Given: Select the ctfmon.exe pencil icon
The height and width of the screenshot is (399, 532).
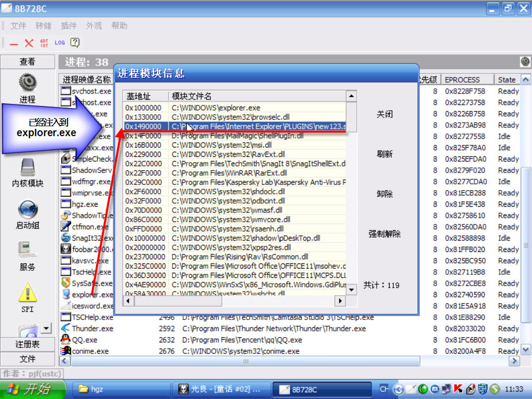Looking at the screenshot, I should pyautogui.click(x=65, y=226).
